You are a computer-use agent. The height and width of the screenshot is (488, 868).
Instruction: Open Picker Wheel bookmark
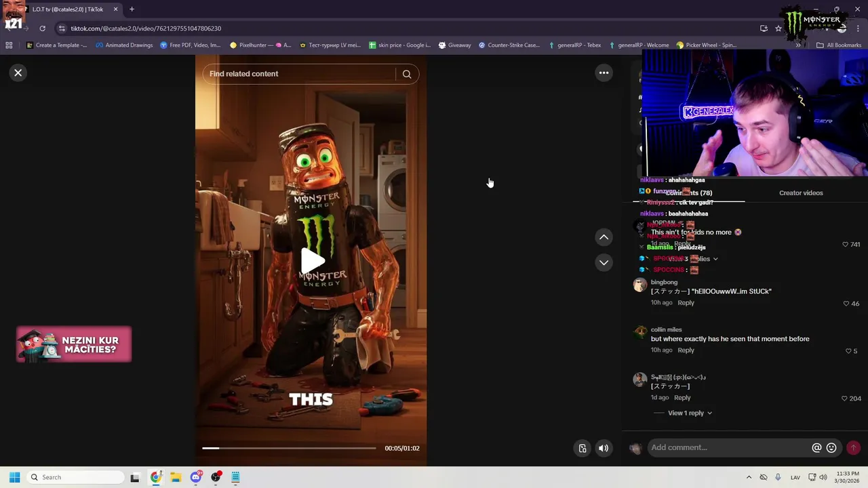(706, 45)
